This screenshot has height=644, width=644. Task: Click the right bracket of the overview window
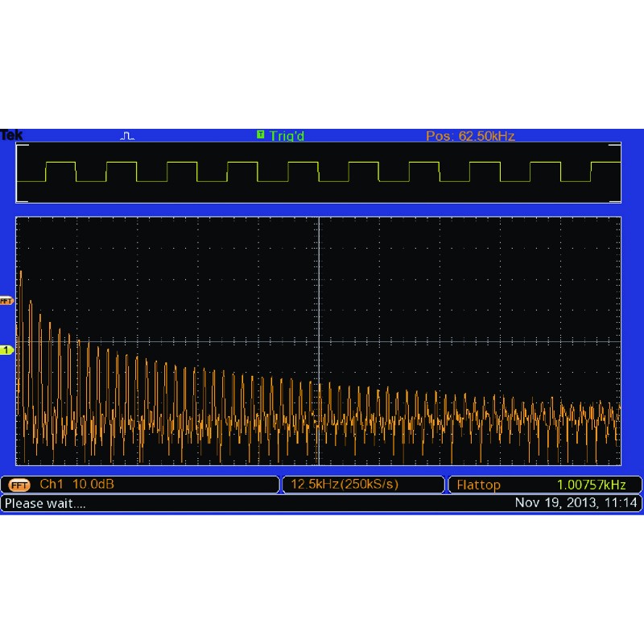[x=615, y=173]
